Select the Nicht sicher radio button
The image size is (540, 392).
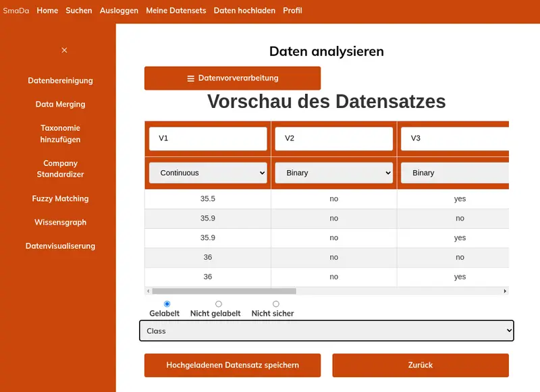(x=275, y=304)
